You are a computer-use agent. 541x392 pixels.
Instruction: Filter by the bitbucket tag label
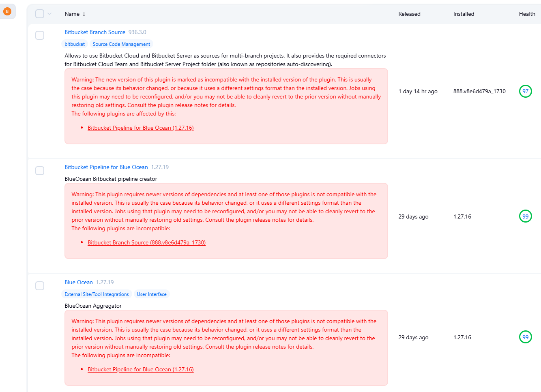(75, 44)
